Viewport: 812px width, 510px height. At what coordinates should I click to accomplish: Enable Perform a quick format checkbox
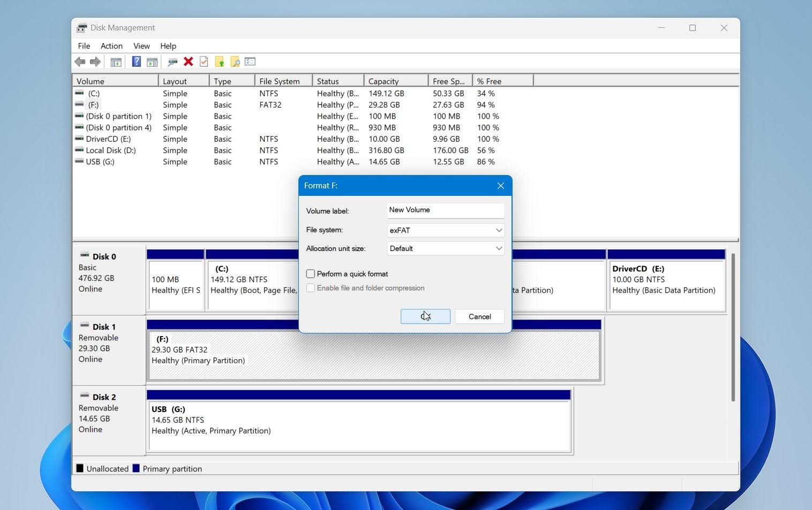click(x=311, y=273)
